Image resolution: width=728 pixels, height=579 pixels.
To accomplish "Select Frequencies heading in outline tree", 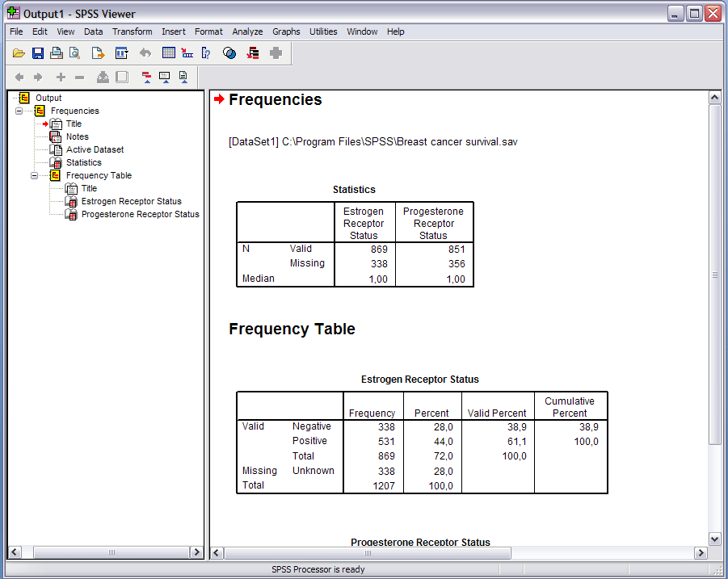I will [x=75, y=111].
